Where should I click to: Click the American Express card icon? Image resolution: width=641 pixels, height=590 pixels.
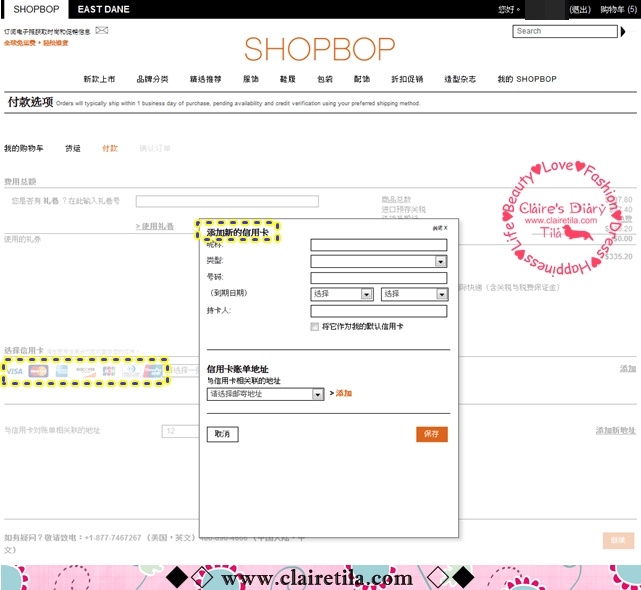(x=62, y=371)
